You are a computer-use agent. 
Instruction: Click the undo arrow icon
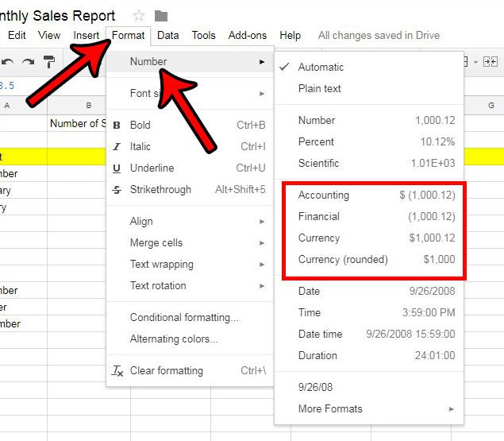coord(9,61)
